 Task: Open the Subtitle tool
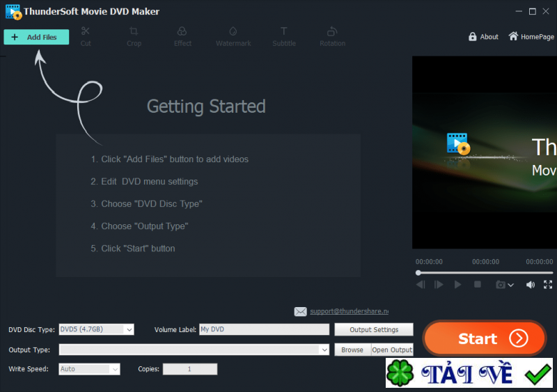click(x=284, y=36)
